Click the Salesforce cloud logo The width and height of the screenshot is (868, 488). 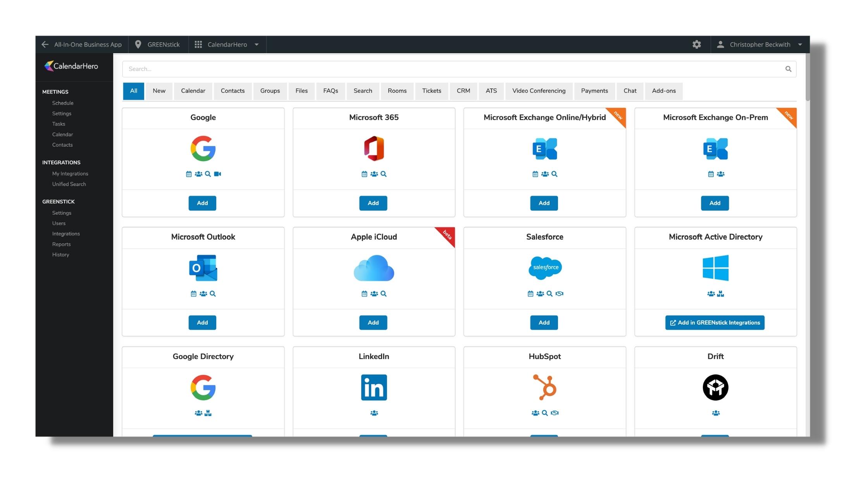[x=544, y=268]
